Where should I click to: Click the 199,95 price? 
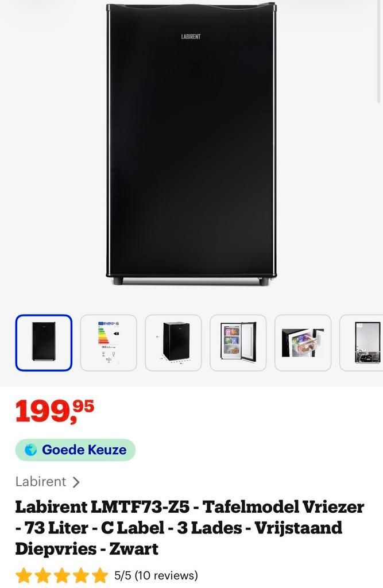coord(55,411)
